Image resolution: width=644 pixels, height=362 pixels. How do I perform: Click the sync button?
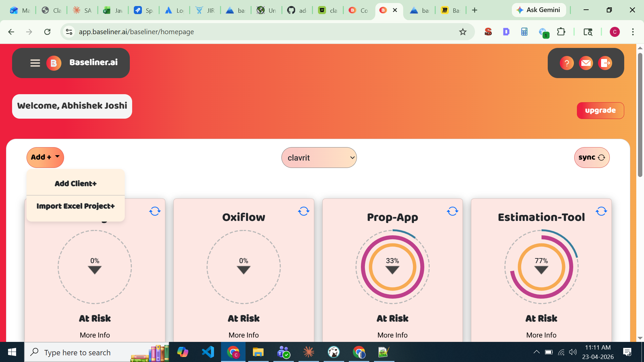pyautogui.click(x=592, y=158)
